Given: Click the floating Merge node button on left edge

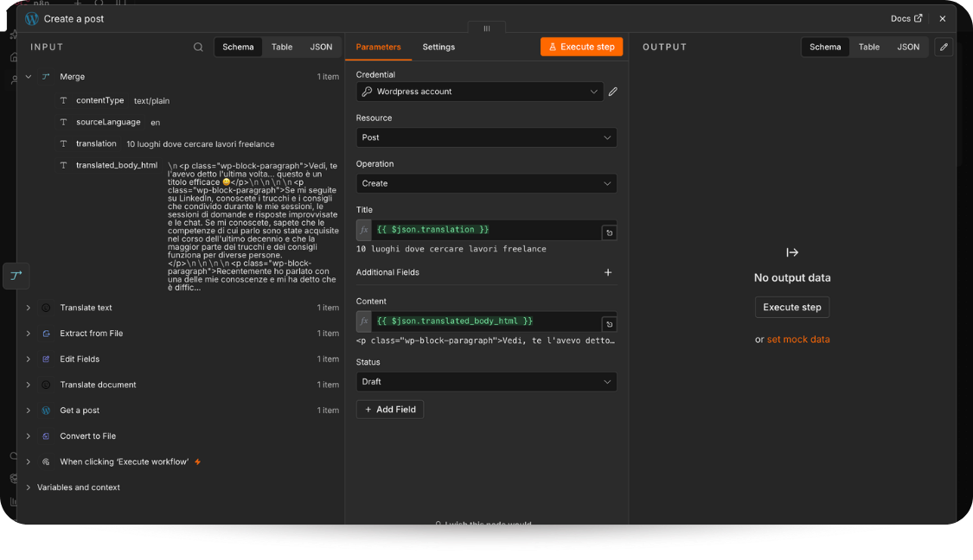Looking at the screenshot, I should pyautogui.click(x=16, y=276).
